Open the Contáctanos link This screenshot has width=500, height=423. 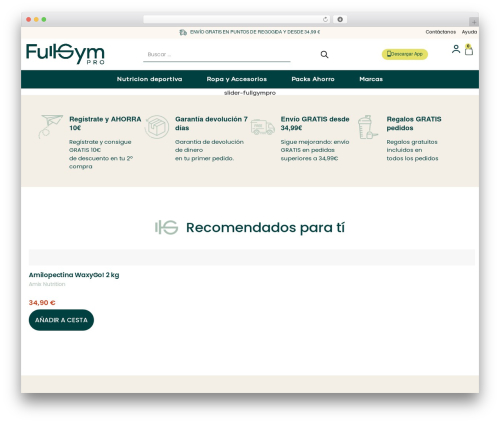pyautogui.click(x=441, y=32)
